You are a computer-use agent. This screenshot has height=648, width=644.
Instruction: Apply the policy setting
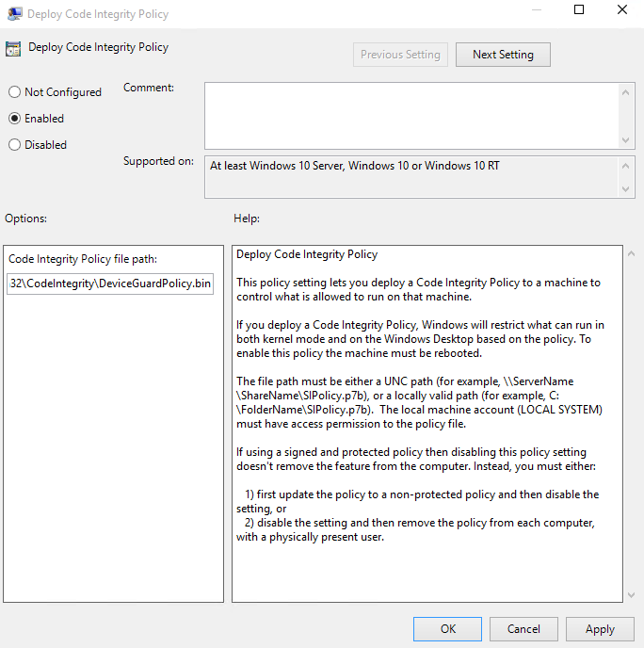click(600, 629)
